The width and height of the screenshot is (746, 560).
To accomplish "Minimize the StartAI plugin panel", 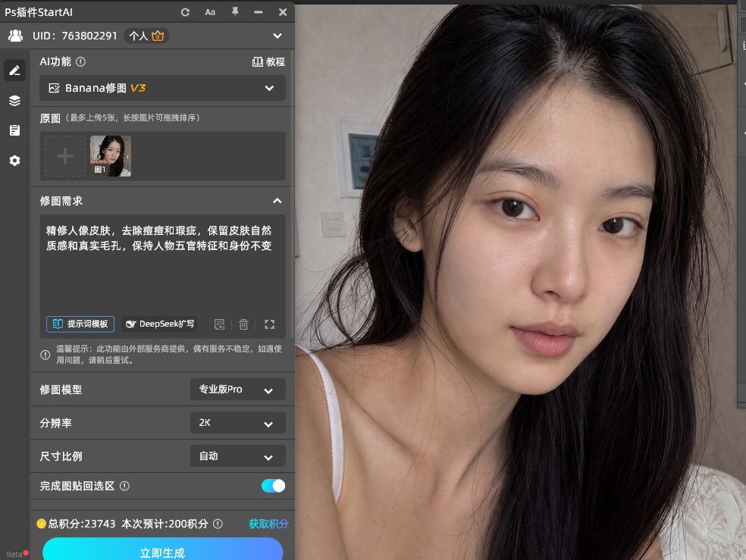I will pos(259,12).
